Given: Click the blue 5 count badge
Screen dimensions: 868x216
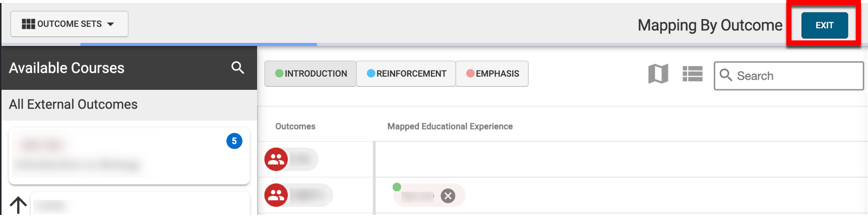Looking at the screenshot, I should [234, 141].
